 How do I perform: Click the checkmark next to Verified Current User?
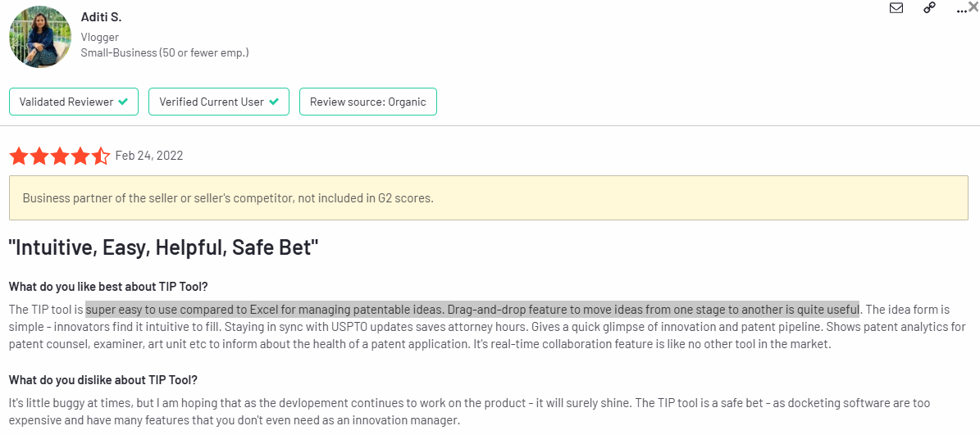[x=274, y=102]
